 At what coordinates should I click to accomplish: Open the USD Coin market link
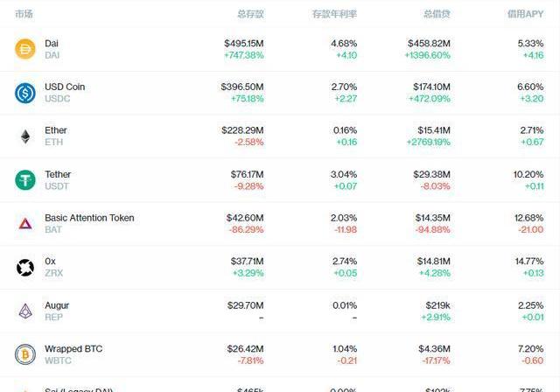coord(65,87)
